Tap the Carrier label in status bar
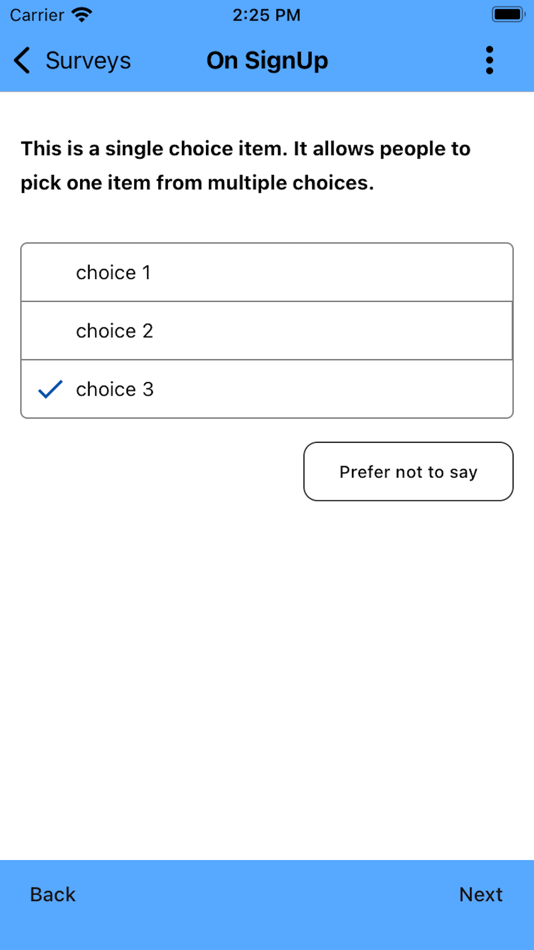Viewport: 534px width, 950px height. point(36,15)
